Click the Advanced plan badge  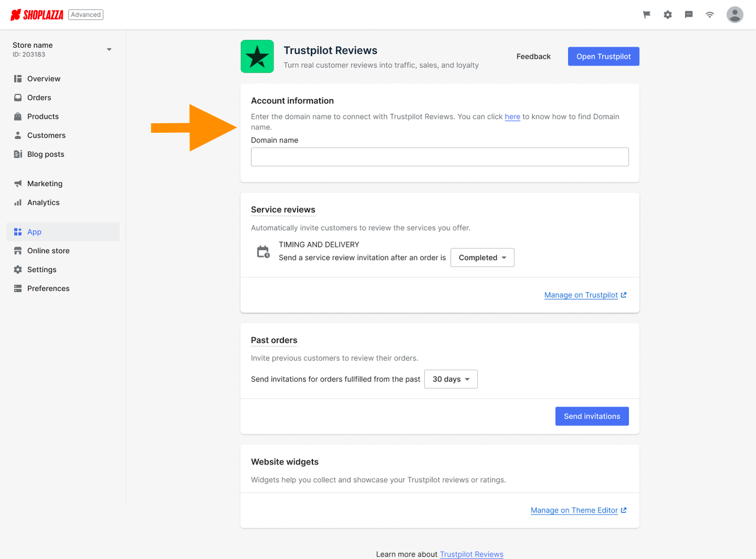pos(86,15)
